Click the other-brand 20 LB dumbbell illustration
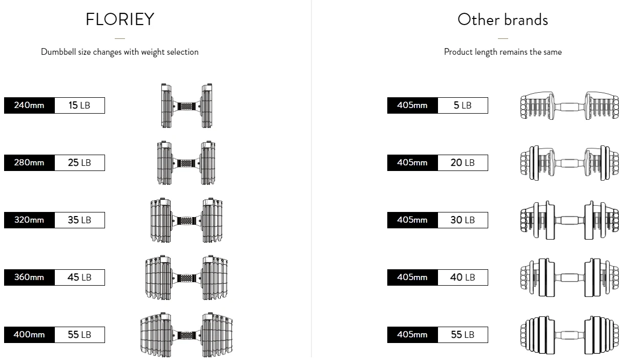Image resolution: width=626 pixels, height=364 pixels. pyautogui.click(x=569, y=163)
